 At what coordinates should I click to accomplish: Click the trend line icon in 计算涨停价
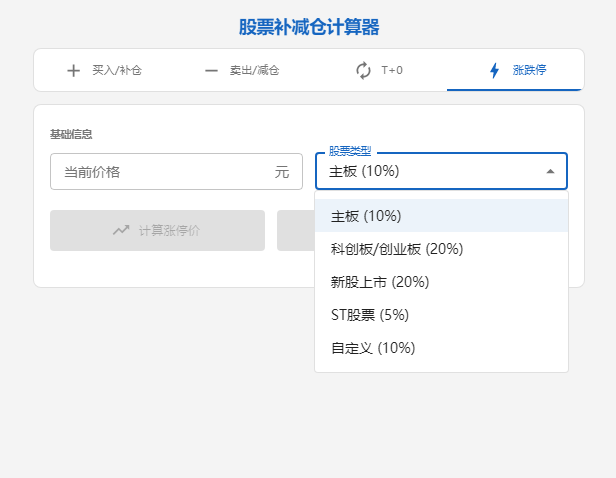[121, 230]
